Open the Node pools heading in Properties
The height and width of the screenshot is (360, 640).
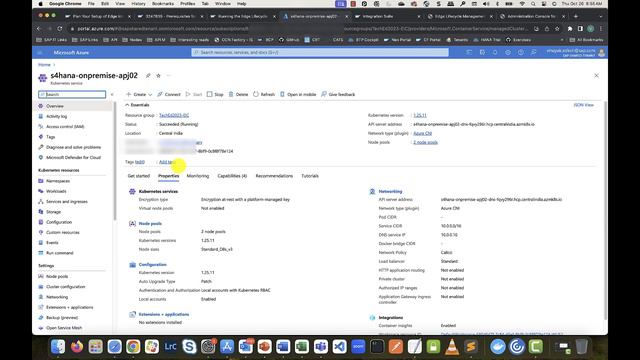[150, 224]
